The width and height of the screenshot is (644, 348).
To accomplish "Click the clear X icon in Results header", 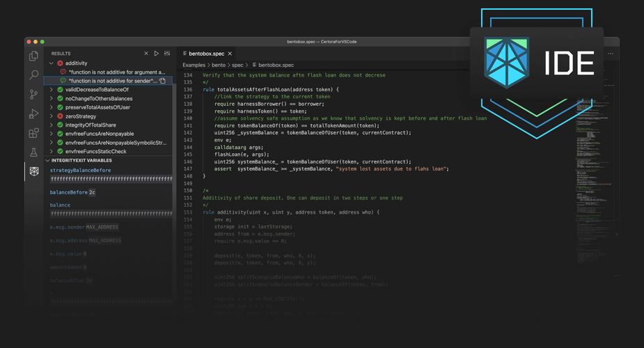I will (146, 54).
